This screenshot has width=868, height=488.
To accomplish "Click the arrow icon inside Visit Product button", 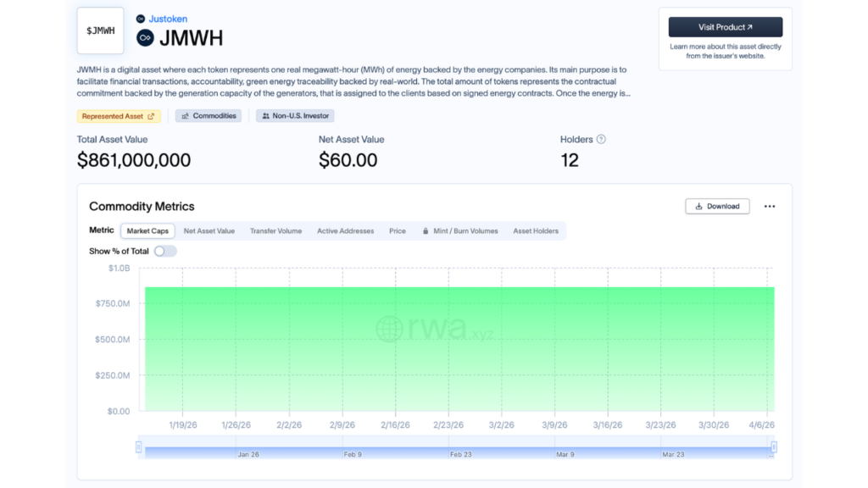I will 749,27.
